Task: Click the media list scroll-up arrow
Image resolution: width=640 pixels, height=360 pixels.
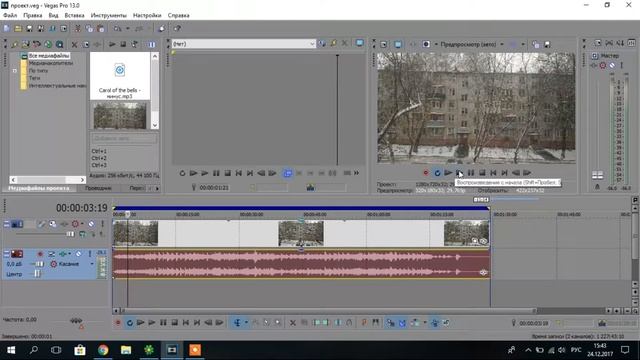Action: [155, 56]
